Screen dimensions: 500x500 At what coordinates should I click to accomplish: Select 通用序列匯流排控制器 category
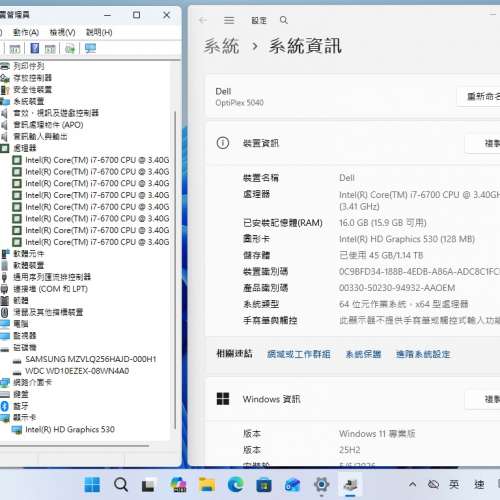(52, 277)
